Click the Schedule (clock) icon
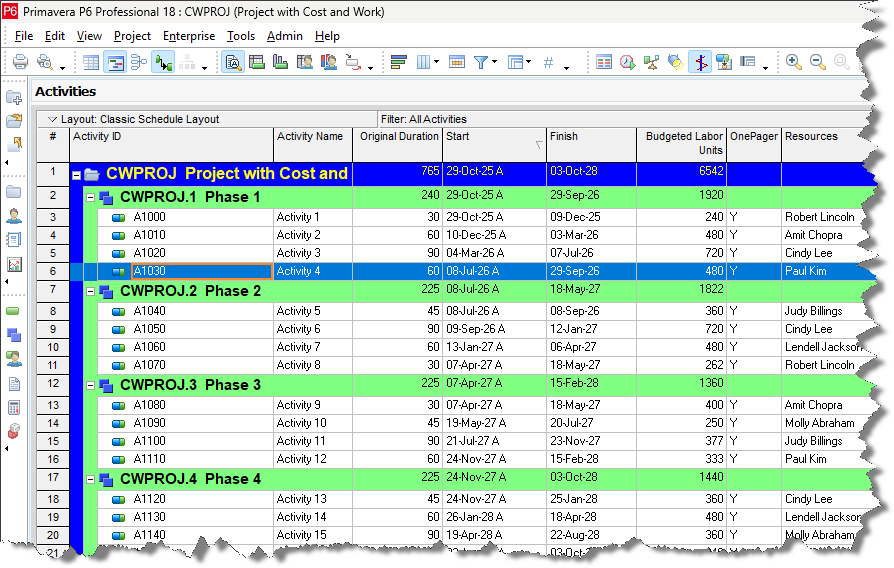Screen dimensions: 894x568 (627, 62)
